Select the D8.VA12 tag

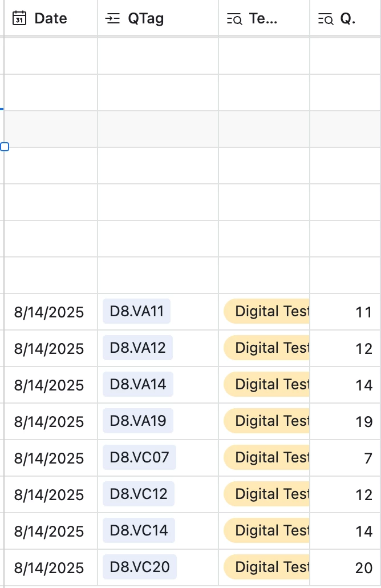(x=137, y=348)
